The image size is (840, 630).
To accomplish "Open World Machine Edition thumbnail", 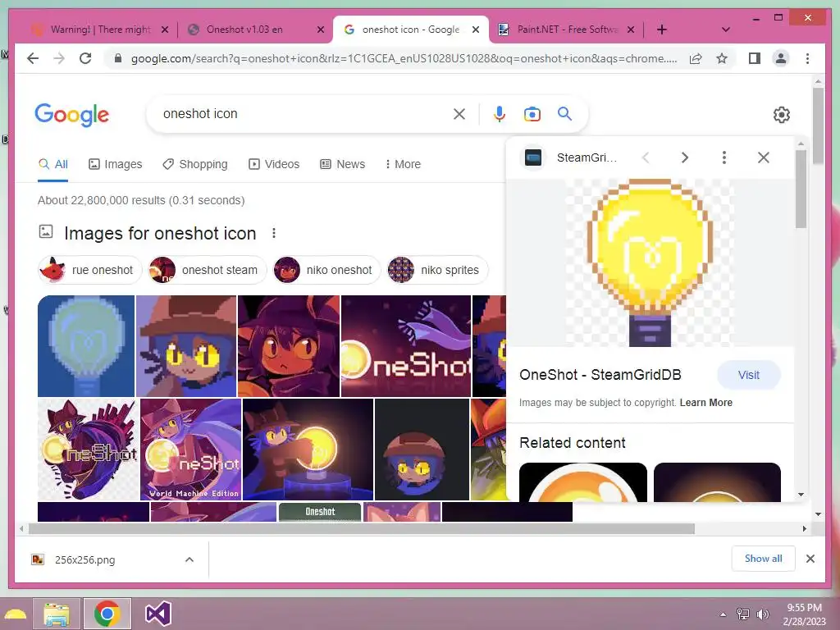I will point(190,450).
